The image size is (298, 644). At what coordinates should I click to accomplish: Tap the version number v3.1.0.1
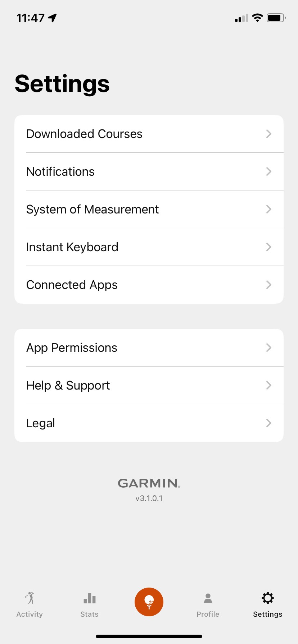[149, 498]
